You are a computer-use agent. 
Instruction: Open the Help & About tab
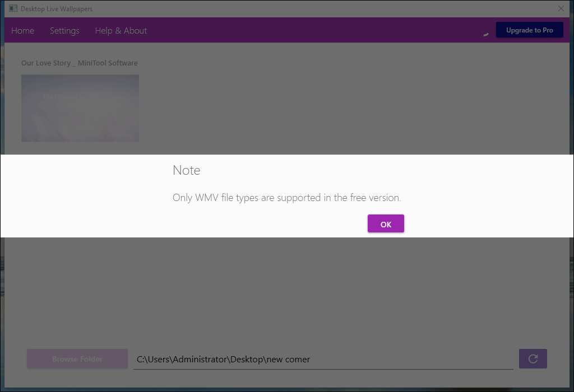coord(121,31)
